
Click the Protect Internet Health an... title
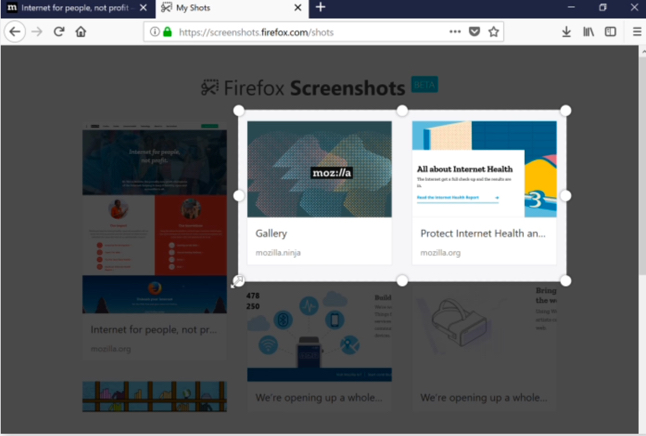pyautogui.click(x=483, y=234)
